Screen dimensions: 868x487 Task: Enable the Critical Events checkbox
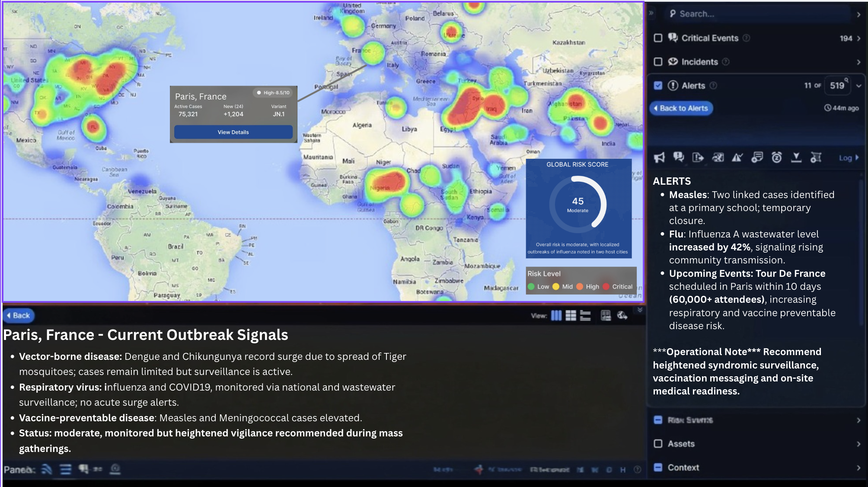(658, 38)
